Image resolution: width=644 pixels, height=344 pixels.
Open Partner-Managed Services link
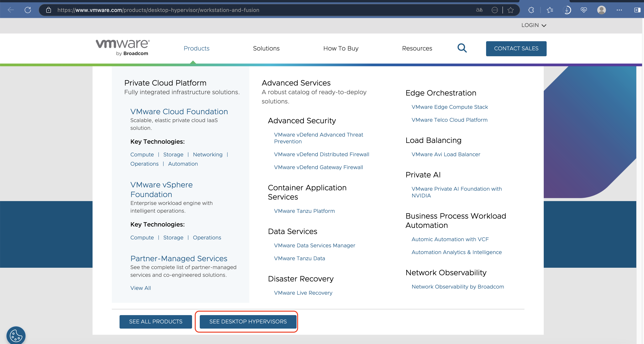[x=179, y=258]
